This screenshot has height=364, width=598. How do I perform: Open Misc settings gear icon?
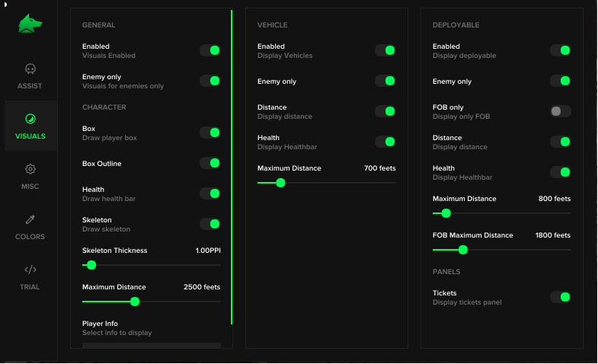click(x=30, y=170)
